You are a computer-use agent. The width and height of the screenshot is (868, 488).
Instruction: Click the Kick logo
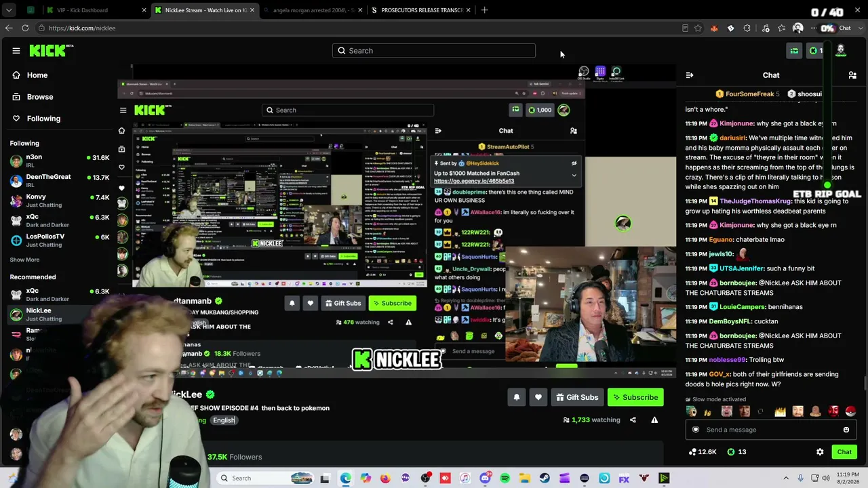click(51, 51)
